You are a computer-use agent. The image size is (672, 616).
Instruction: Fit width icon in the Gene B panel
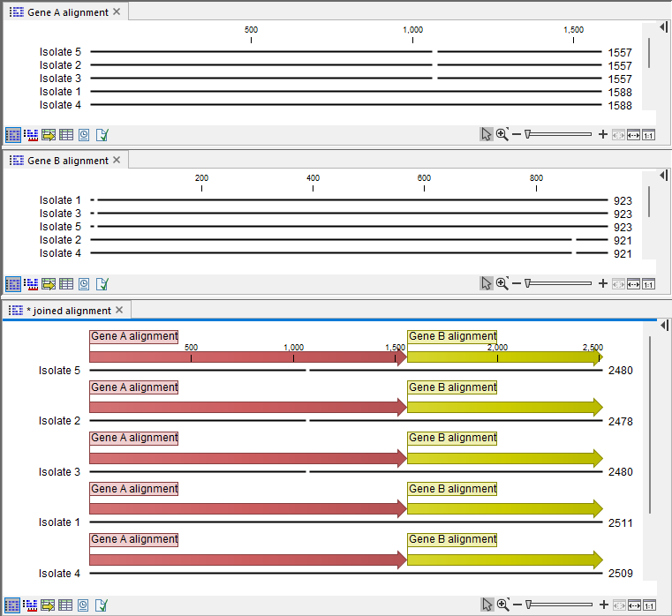[633, 284]
